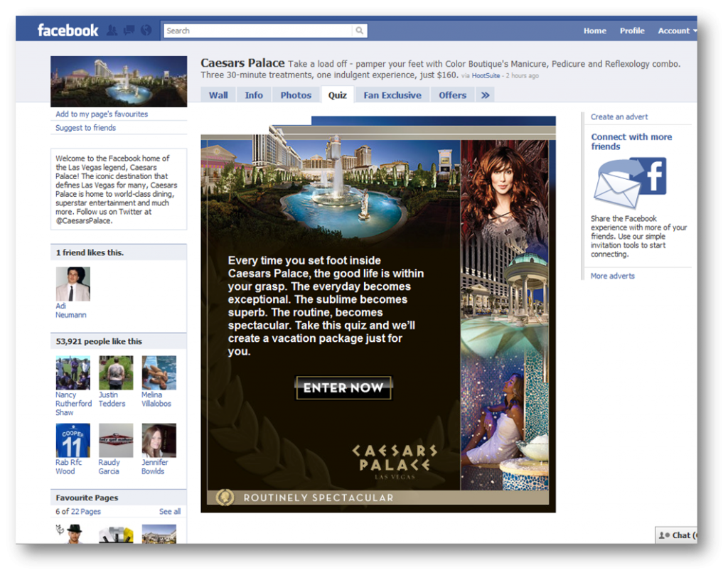Click the 53,921 people like this text

[99, 341]
